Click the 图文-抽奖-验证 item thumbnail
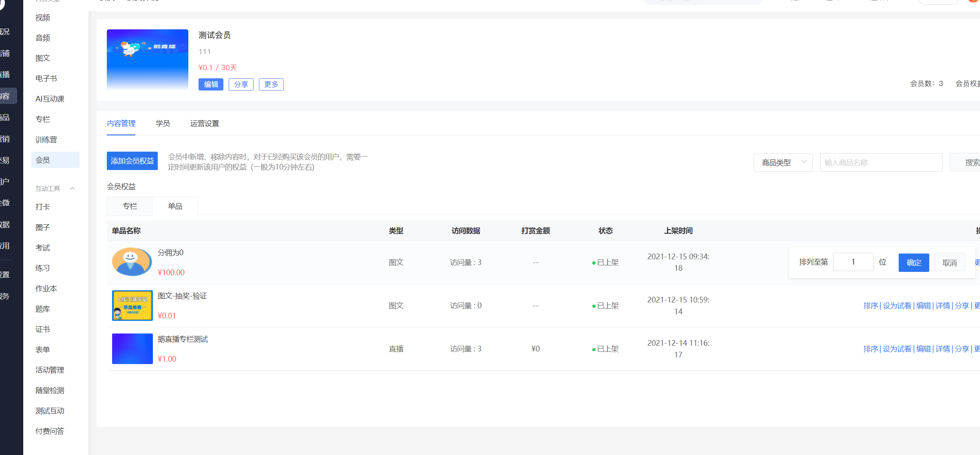The height and width of the screenshot is (455, 980). (x=132, y=305)
